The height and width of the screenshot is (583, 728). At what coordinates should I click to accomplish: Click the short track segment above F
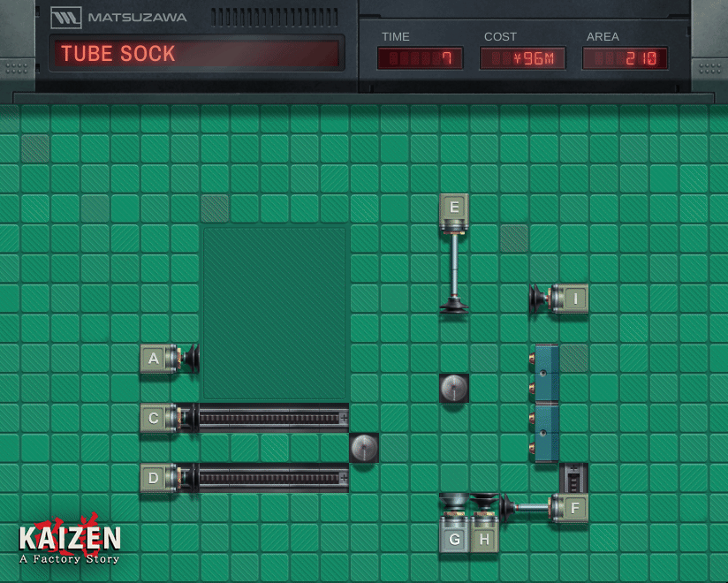click(574, 478)
